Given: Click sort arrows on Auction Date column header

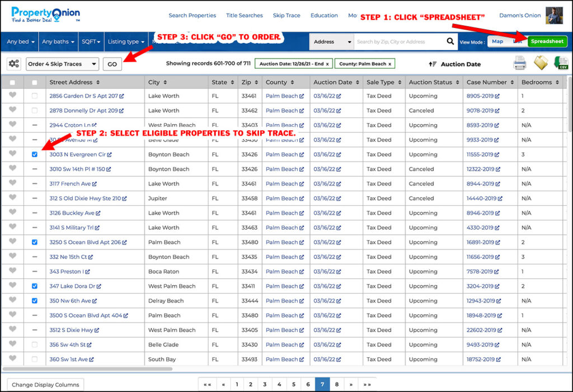Looking at the screenshot, I should pos(357,82).
